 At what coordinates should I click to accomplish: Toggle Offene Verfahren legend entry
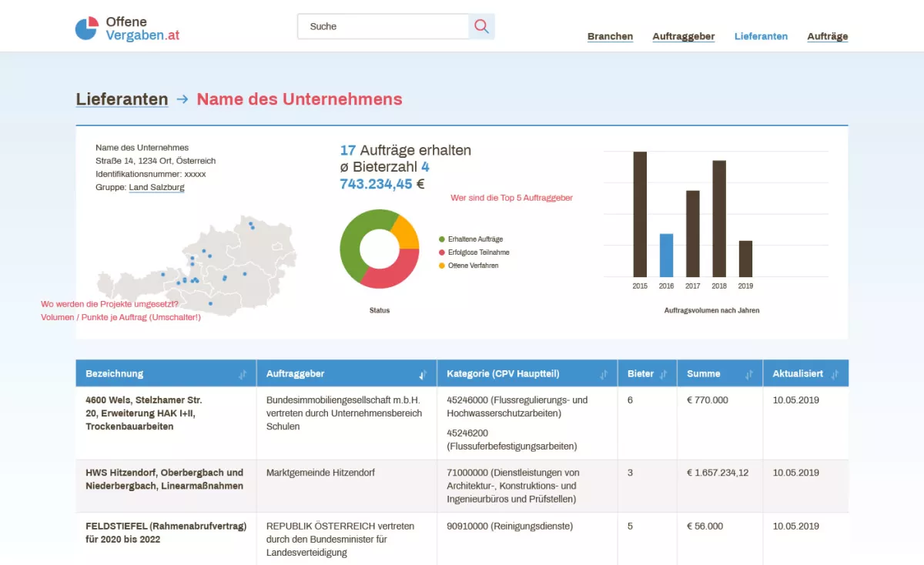point(472,266)
